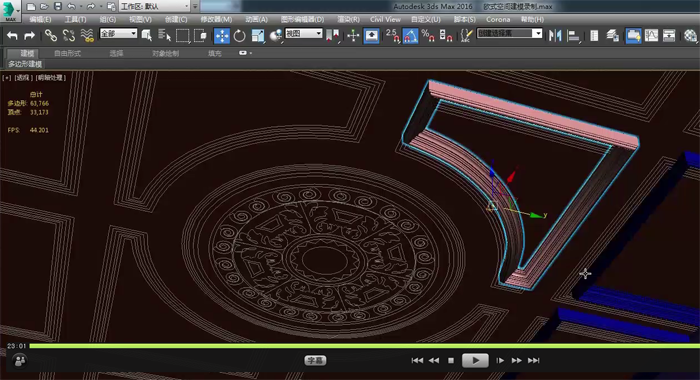Open a file via the folder icon
Image resolution: width=700 pixels, height=380 pixels.
click(x=44, y=7)
